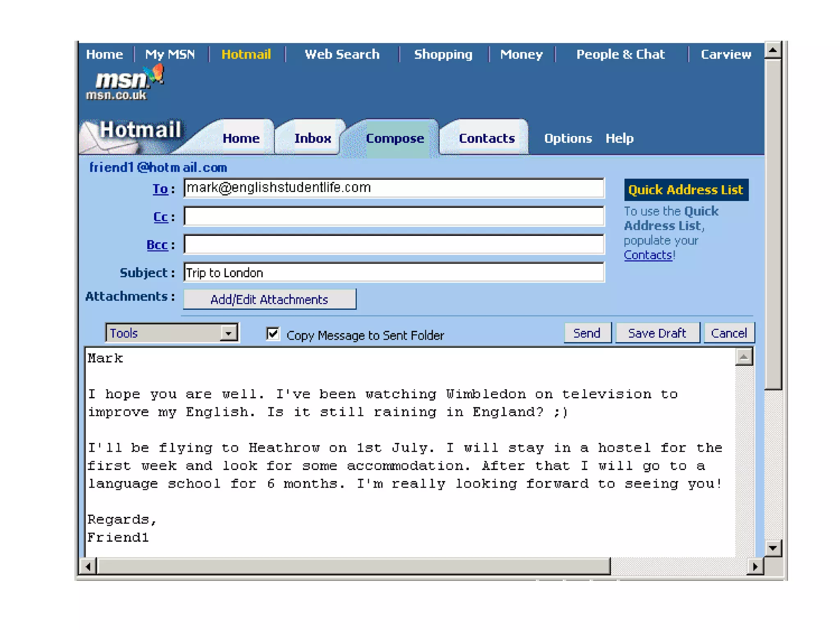
Task: Switch to the Contacts tab
Action: [486, 138]
